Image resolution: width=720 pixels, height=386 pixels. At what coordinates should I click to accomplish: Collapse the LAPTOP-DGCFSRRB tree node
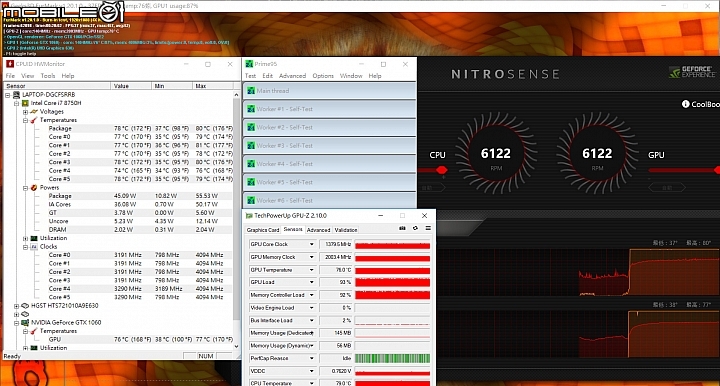8,95
